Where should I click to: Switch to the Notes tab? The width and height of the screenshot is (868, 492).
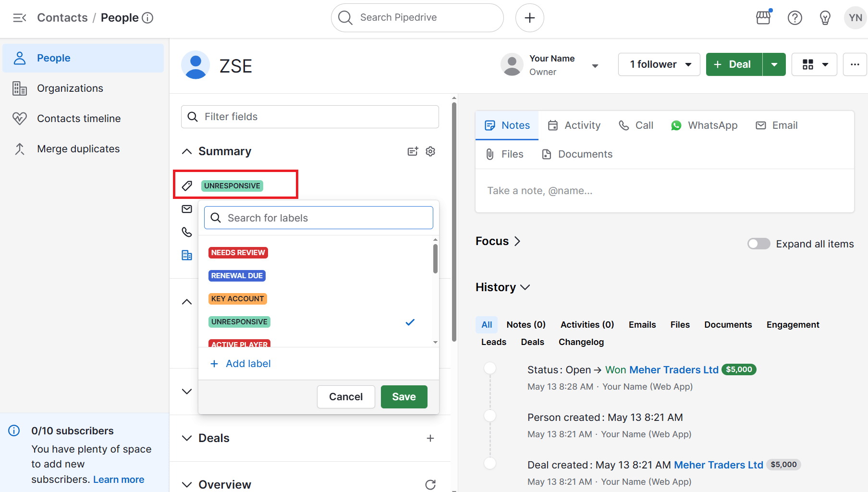coord(507,125)
